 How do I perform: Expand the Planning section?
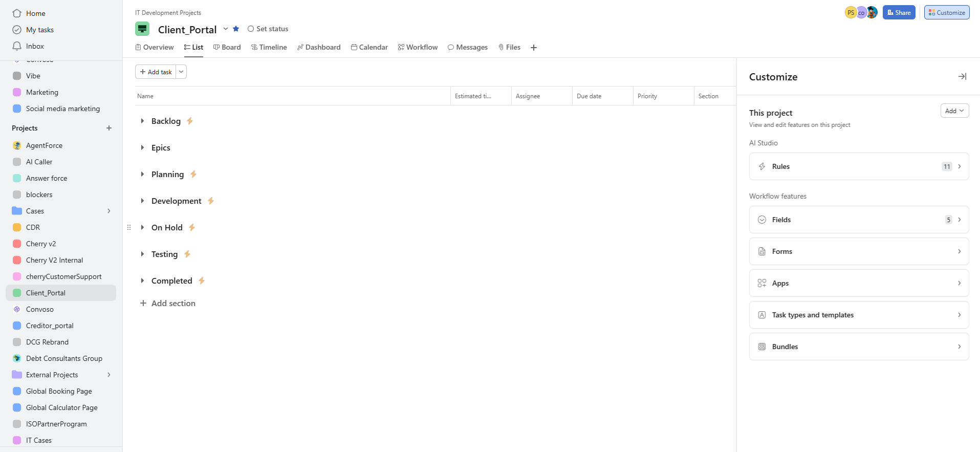click(142, 174)
